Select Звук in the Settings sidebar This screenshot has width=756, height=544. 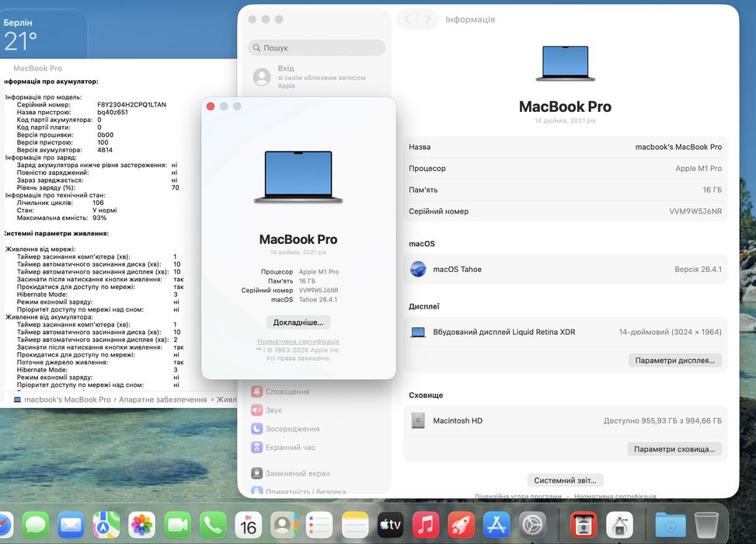pos(267,410)
